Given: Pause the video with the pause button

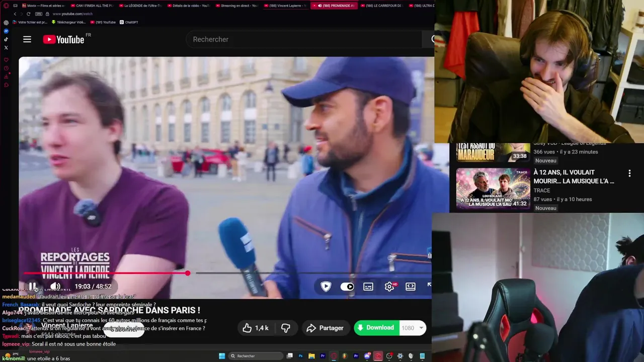Looking at the screenshot, I should click(x=32, y=286).
